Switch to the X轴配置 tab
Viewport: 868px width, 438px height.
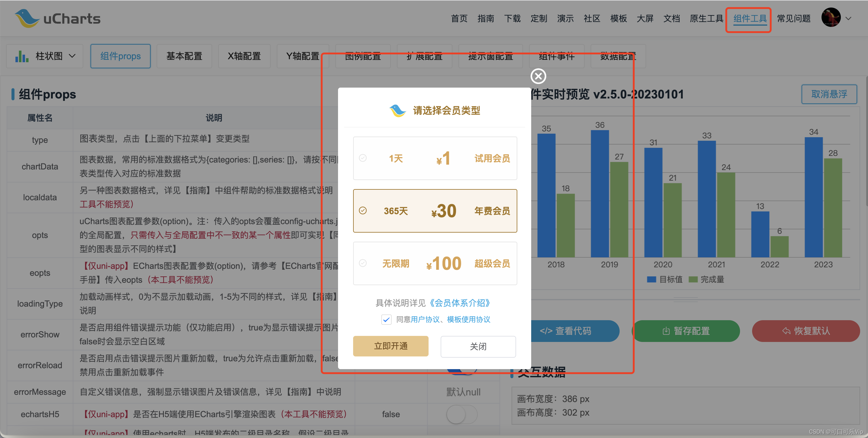[x=244, y=56]
